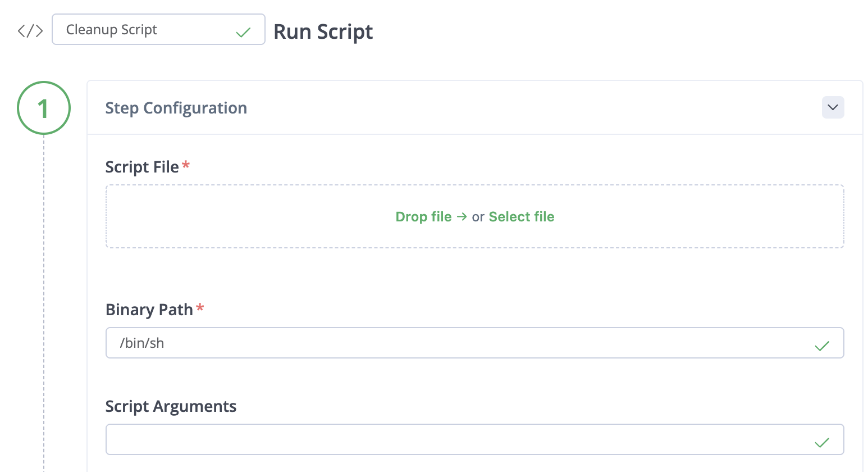Focus the Binary Path input with /bin/sh
This screenshot has width=868, height=472.
449,343
